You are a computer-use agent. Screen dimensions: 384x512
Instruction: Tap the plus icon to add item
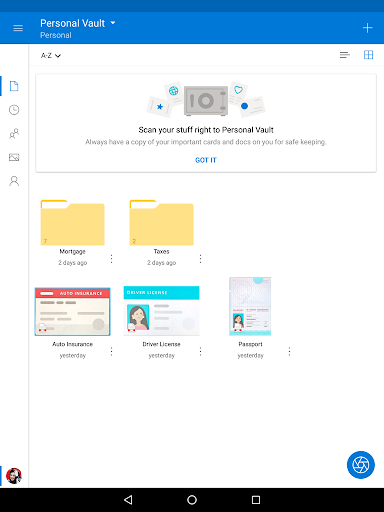tap(367, 28)
